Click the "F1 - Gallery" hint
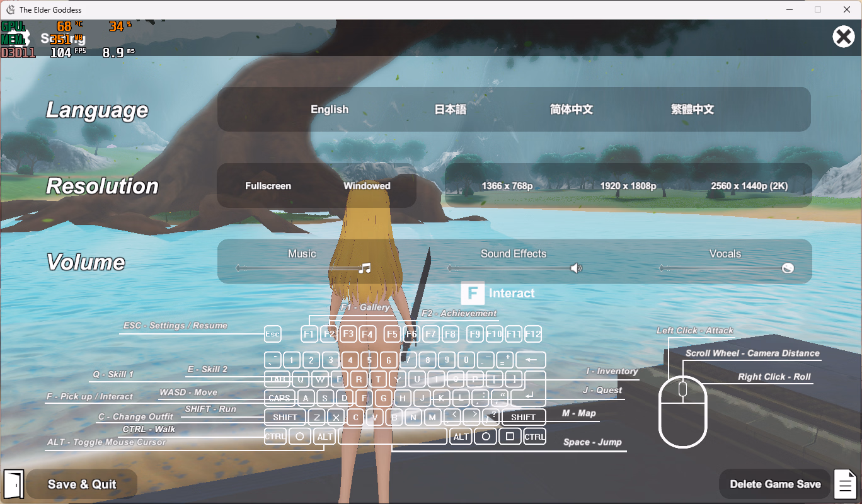This screenshot has width=862, height=504. coord(365,307)
